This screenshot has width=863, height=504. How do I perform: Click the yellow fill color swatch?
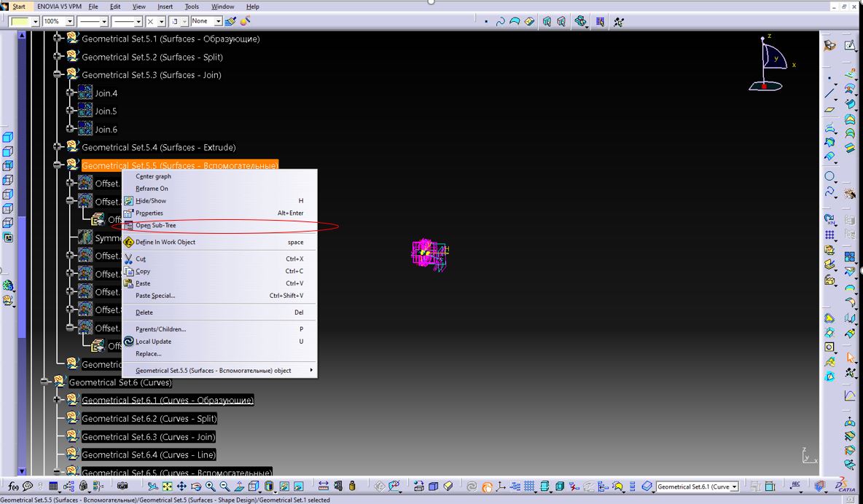click(x=20, y=21)
